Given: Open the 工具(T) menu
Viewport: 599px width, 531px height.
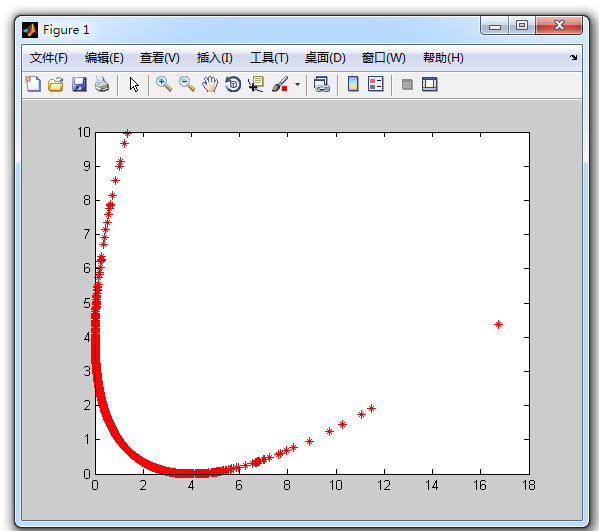Looking at the screenshot, I should click(269, 58).
